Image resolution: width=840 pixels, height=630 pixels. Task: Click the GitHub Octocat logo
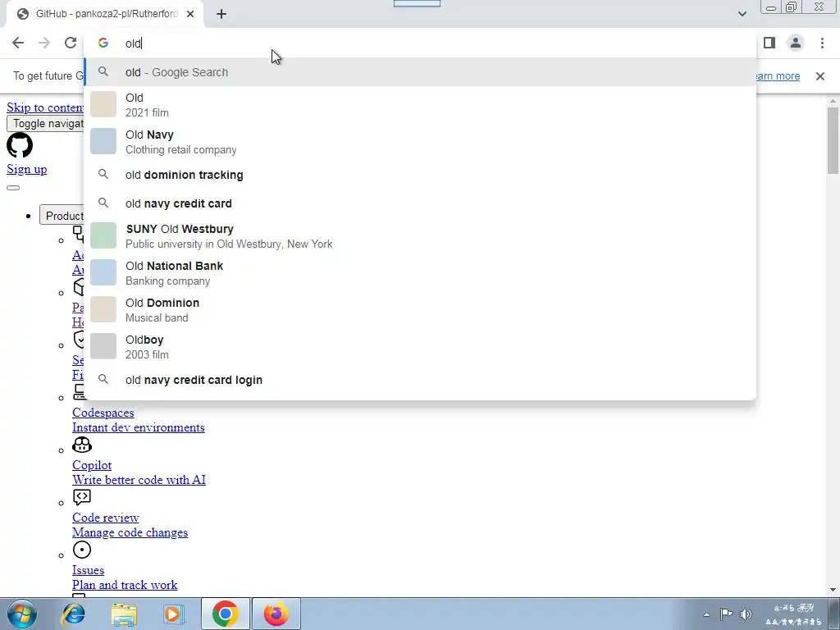pyautogui.click(x=20, y=145)
